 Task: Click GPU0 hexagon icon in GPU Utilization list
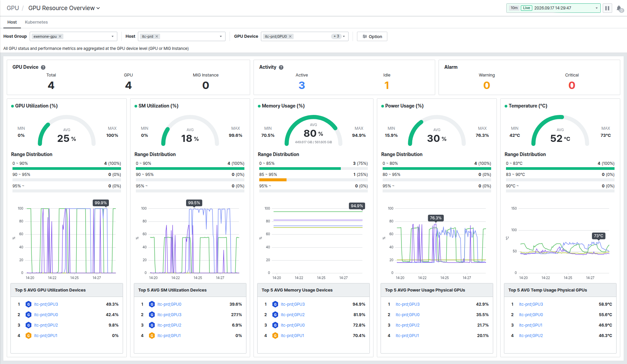(29, 315)
